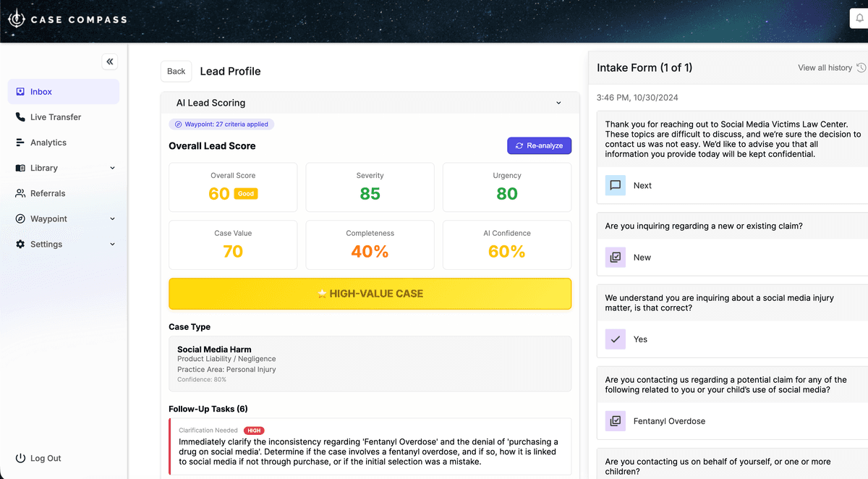868x479 pixels.
Task: Open Analytics from the sidebar
Action: 48,143
